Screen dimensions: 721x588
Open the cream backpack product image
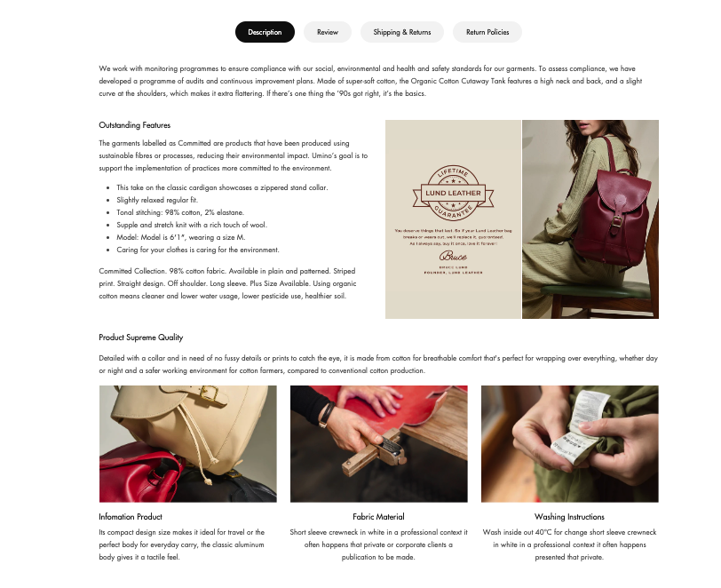188,444
